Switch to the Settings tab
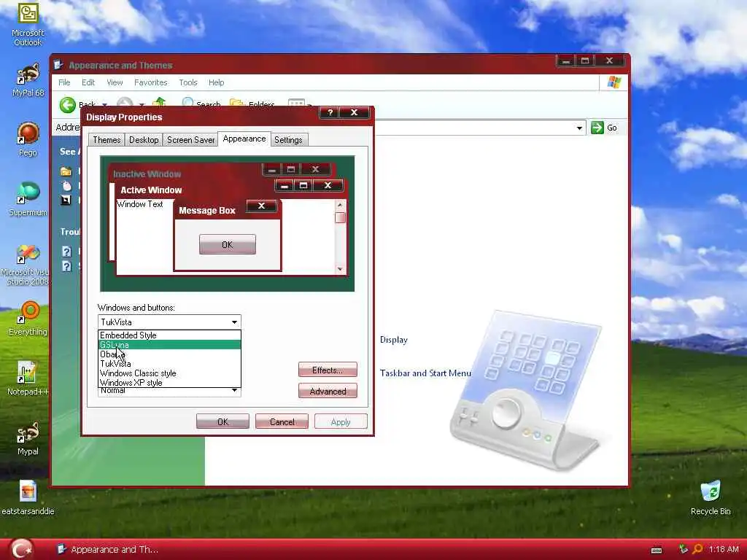The image size is (747, 560). pyautogui.click(x=288, y=140)
